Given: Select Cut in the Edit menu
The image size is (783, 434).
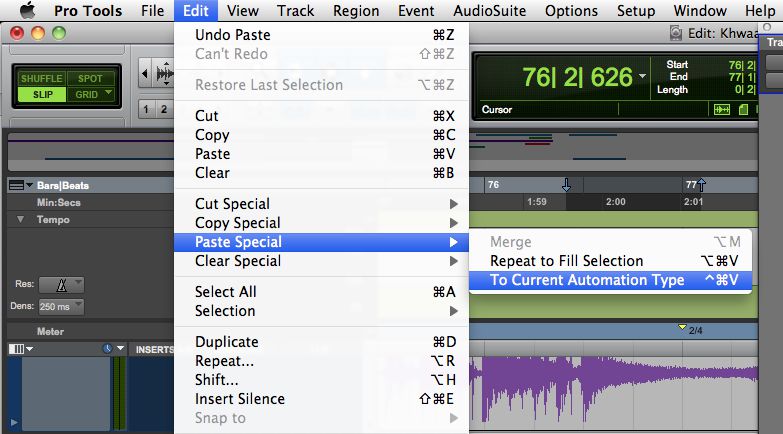Looking at the screenshot, I should [x=322, y=115].
